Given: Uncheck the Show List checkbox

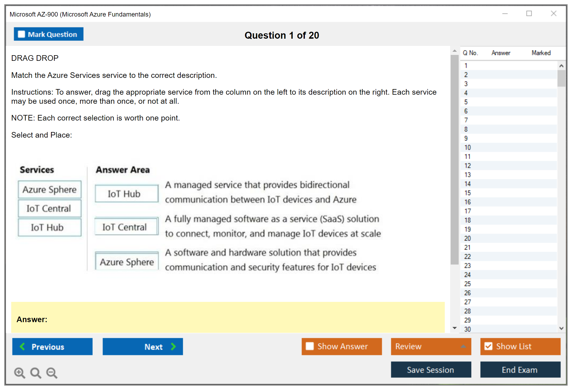Looking at the screenshot, I should tap(489, 346).
